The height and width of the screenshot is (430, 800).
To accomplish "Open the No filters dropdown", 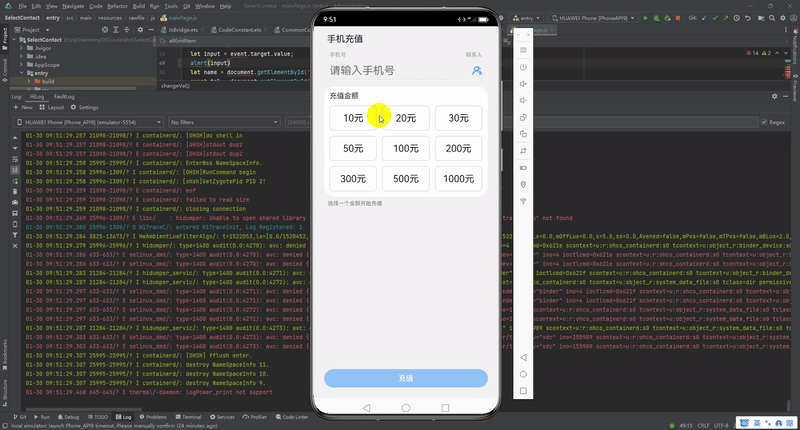I will pyautogui.click(x=224, y=122).
